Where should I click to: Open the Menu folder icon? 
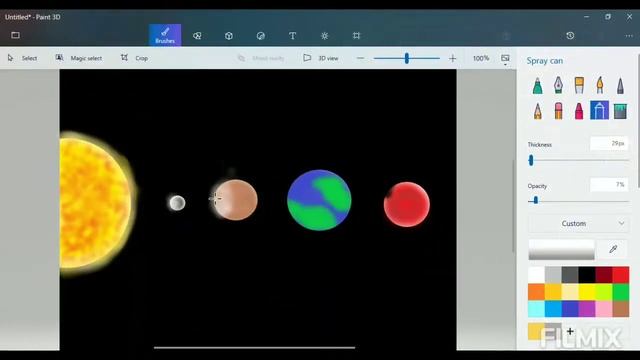coord(16,35)
